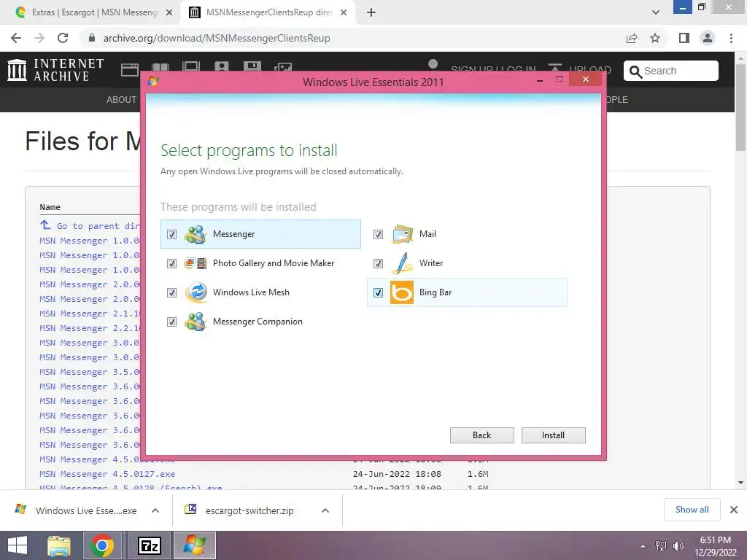747x560 pixels.
Task: Open a new Chrome tab
Action: coord(371,12)
